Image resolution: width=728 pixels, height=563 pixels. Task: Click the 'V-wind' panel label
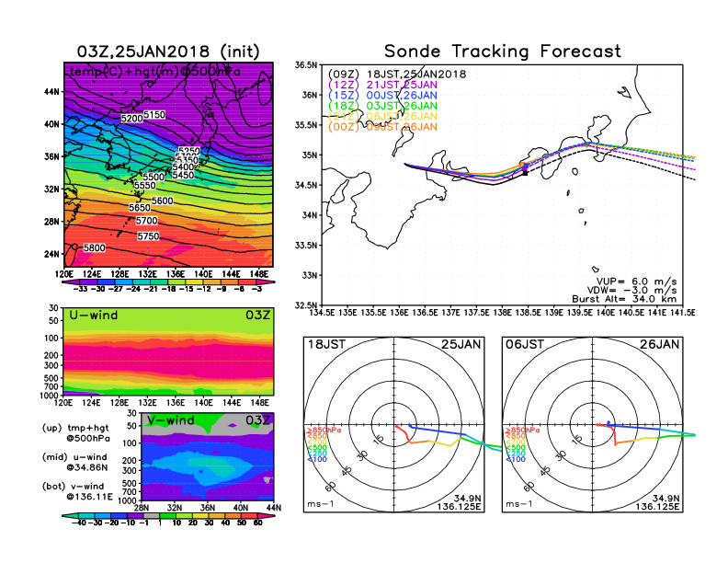click(170, 420)
